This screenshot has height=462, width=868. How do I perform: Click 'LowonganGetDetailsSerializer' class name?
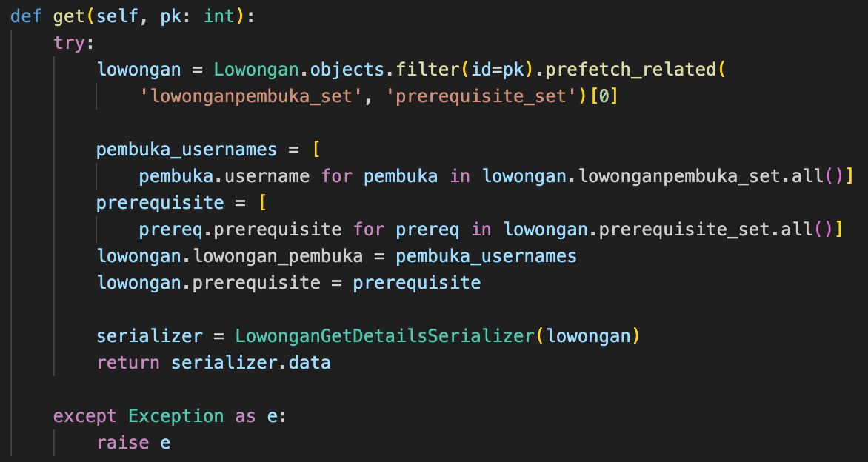(x=384, y=336)
